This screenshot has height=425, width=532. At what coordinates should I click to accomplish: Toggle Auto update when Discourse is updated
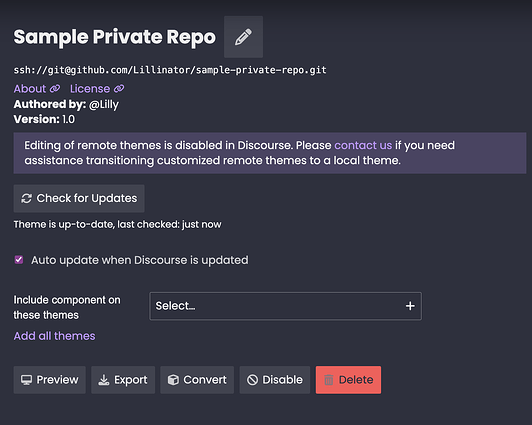[x=19, y=260]
